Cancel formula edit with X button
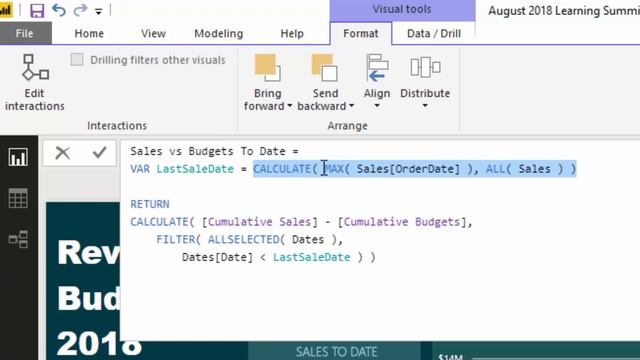 pos(62,153)
